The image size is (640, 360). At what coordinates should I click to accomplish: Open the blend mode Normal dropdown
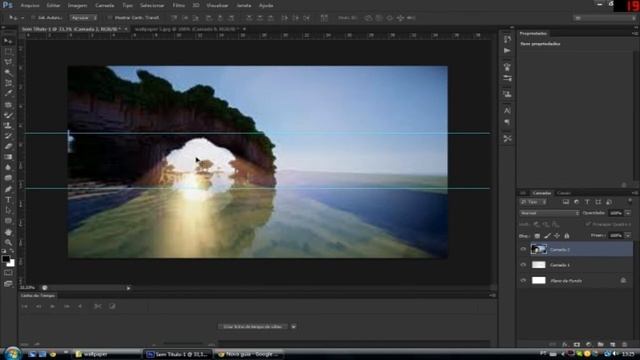point(549,213)
